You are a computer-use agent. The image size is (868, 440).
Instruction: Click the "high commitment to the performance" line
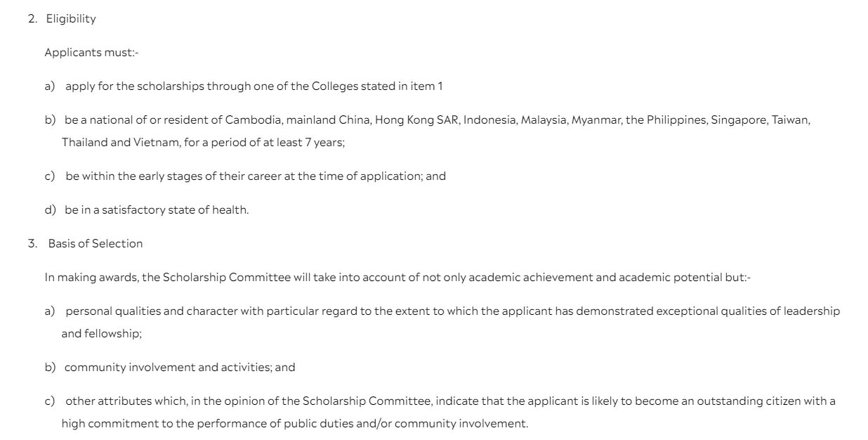tap(294, 424)
